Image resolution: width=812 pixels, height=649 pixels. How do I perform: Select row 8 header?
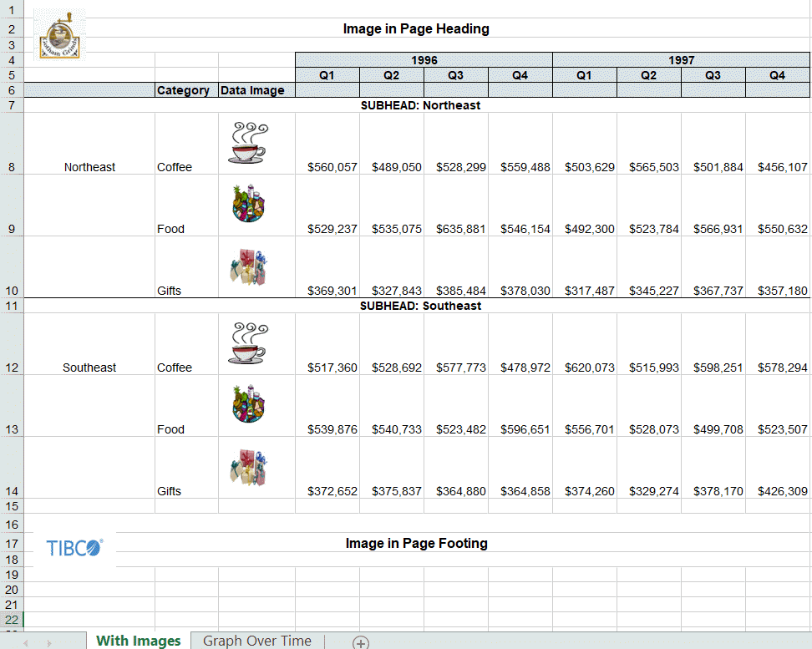click(12, 144)
